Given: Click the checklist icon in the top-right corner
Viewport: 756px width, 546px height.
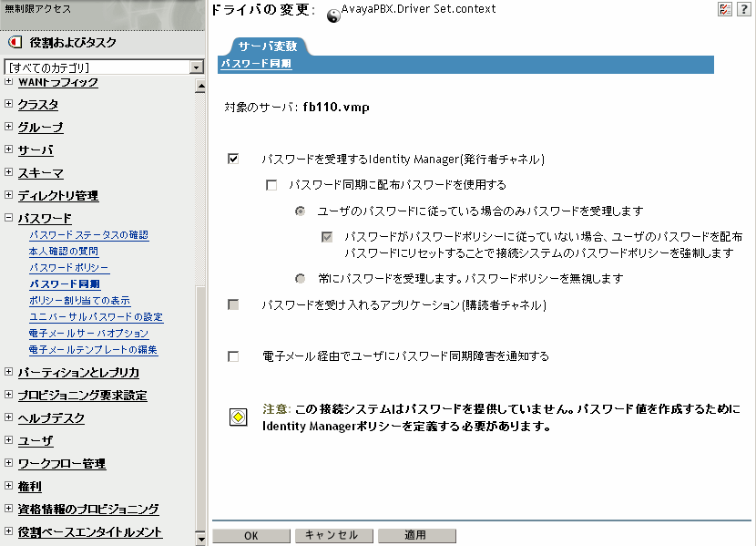Looking at the screenshot, I should (x=725, y=8).
